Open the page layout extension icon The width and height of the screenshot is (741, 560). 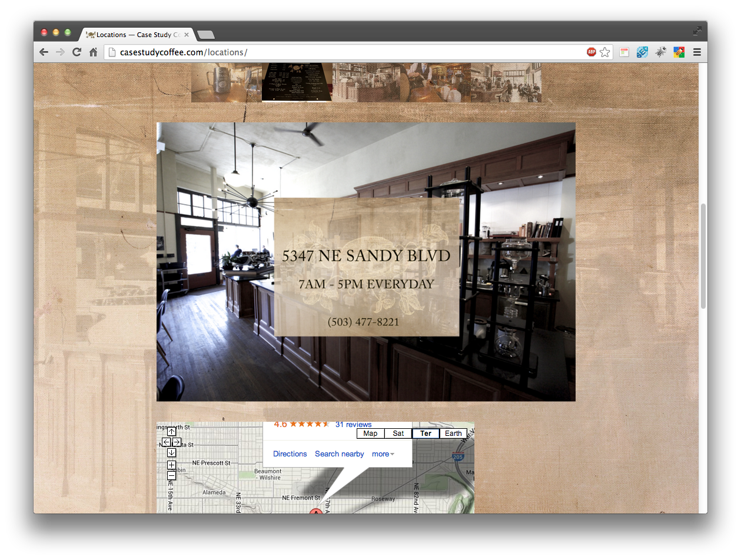[624, 52]
